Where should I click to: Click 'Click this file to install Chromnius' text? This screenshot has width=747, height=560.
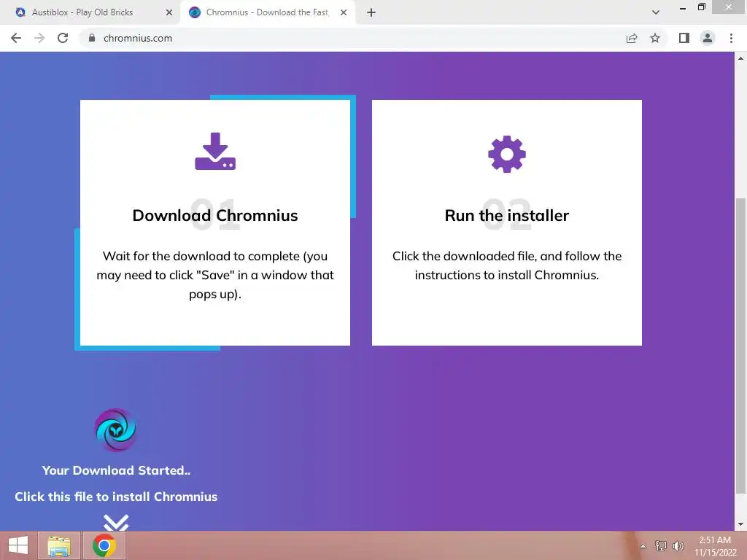[x=116, y=497]
